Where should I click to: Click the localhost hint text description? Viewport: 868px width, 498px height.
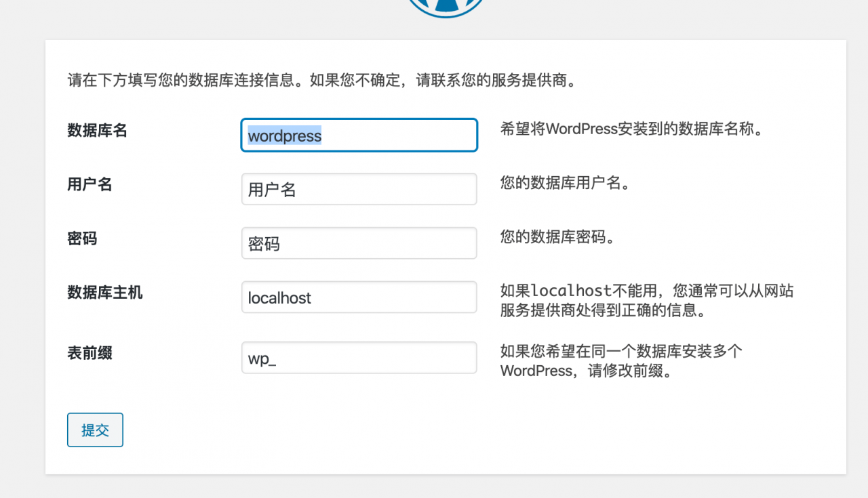click(647, 301)
